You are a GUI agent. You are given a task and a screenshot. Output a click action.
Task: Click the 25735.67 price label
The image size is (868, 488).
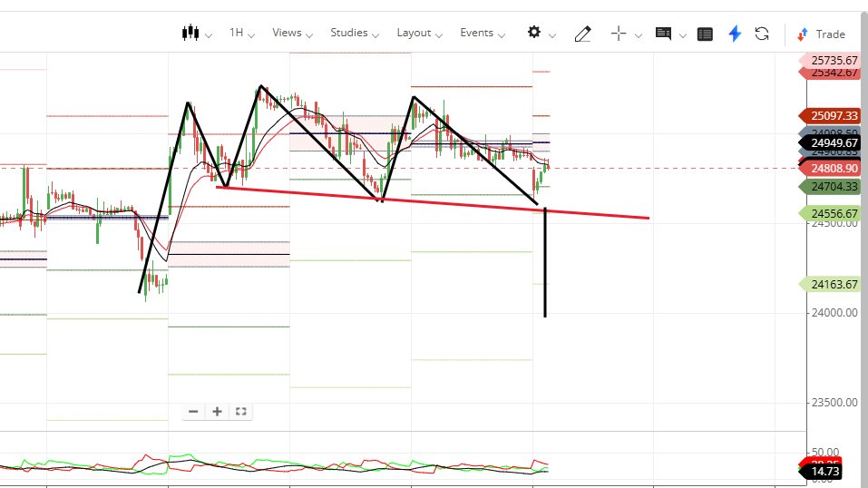(x=830, y=60)
